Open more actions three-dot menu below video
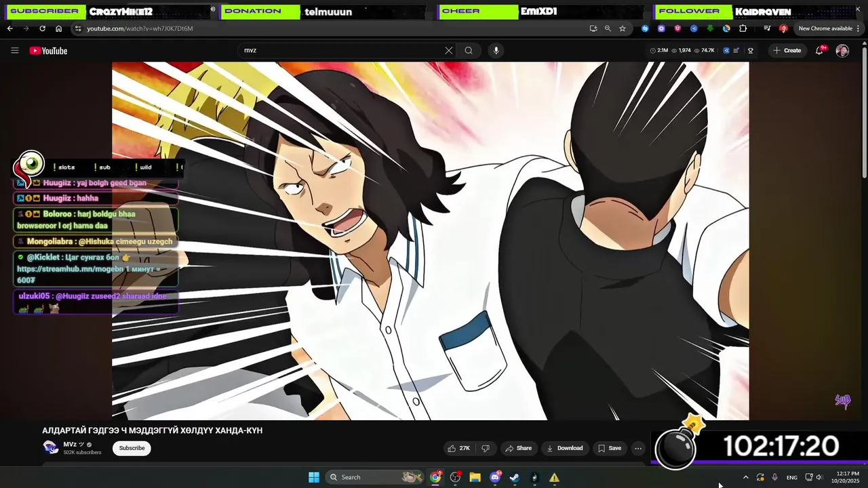Viewport: 868px width, 488px height. (638, 448)
